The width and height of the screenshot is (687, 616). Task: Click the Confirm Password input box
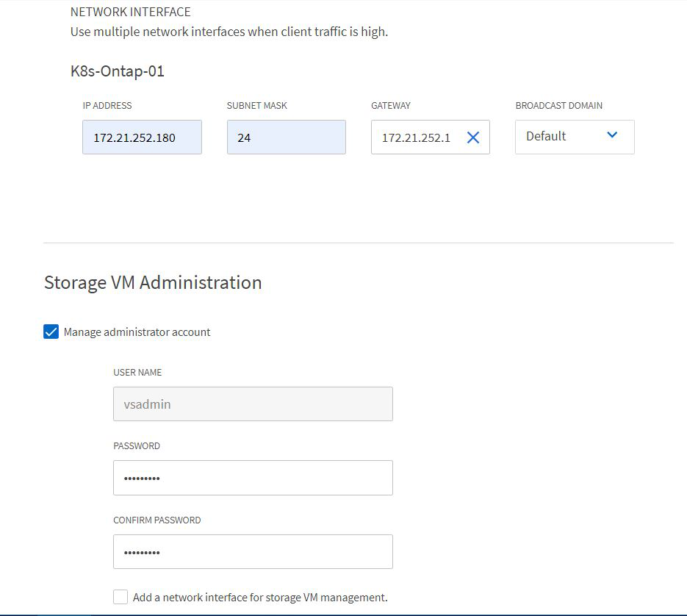pyautogui.click(x=253, y=551)
